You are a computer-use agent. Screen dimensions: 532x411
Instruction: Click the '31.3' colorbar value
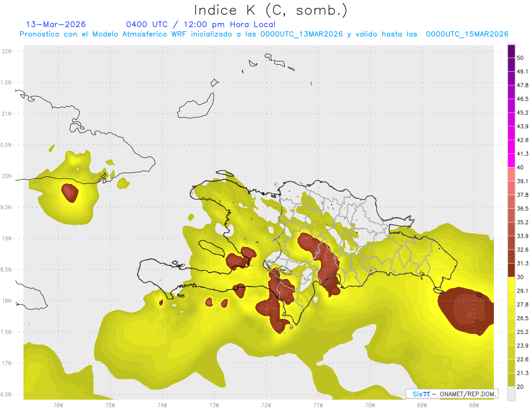(523, 263)
